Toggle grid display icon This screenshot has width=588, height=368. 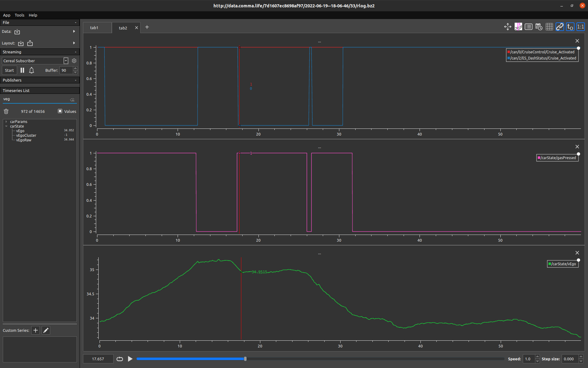tap(549, 27)
